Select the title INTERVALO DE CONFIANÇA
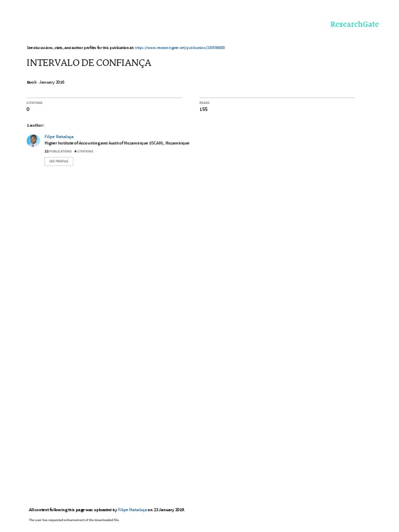The image size is (399, 532). point(89,63)
